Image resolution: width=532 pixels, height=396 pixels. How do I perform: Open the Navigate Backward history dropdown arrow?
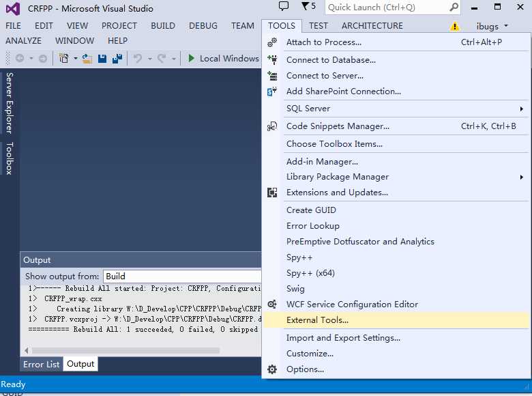coord(31,59)
